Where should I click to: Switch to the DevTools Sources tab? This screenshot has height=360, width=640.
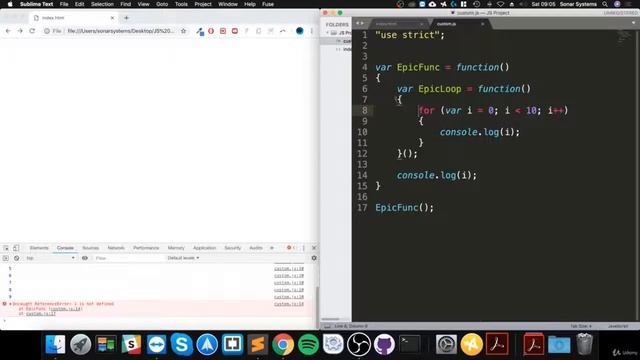91,248
